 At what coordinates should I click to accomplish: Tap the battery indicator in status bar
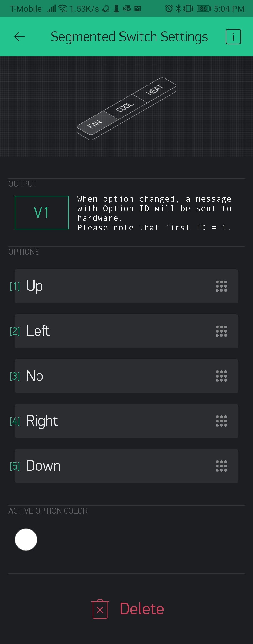point(204,9)
